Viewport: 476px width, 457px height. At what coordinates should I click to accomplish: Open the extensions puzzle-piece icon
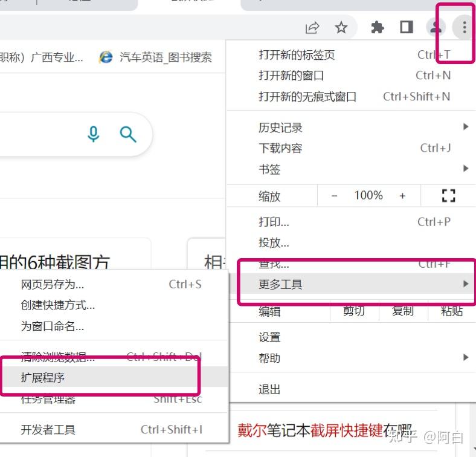point(378,28)
